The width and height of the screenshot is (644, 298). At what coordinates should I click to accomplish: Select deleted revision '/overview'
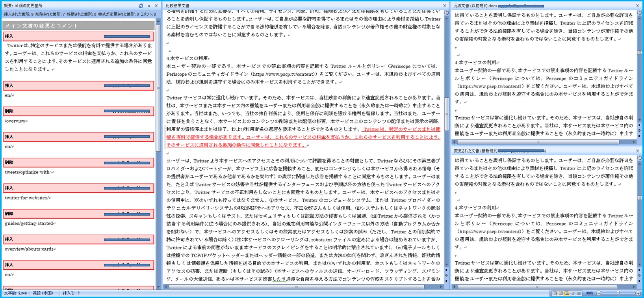point(16,121)
